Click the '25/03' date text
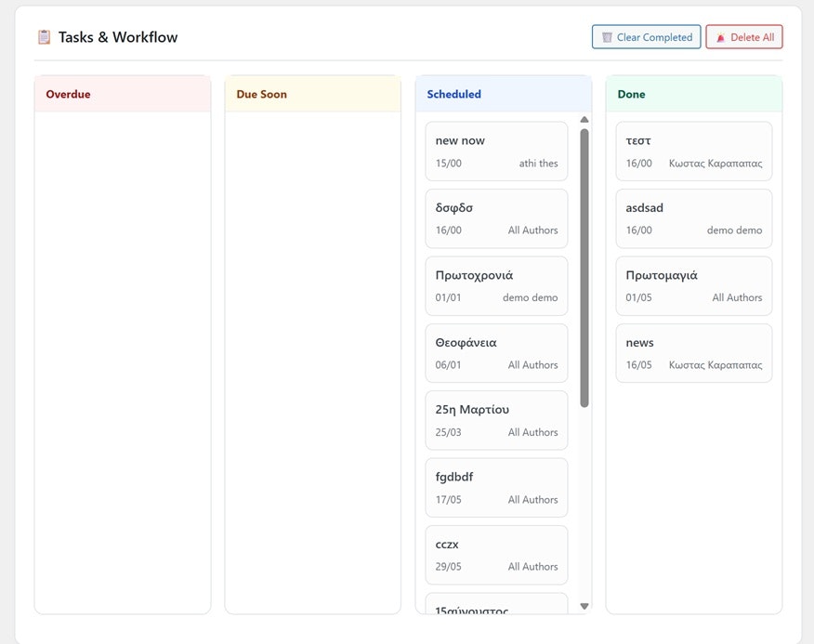Image resolution: width=814 pixels, height=644 pixels. tap(448, 432)
